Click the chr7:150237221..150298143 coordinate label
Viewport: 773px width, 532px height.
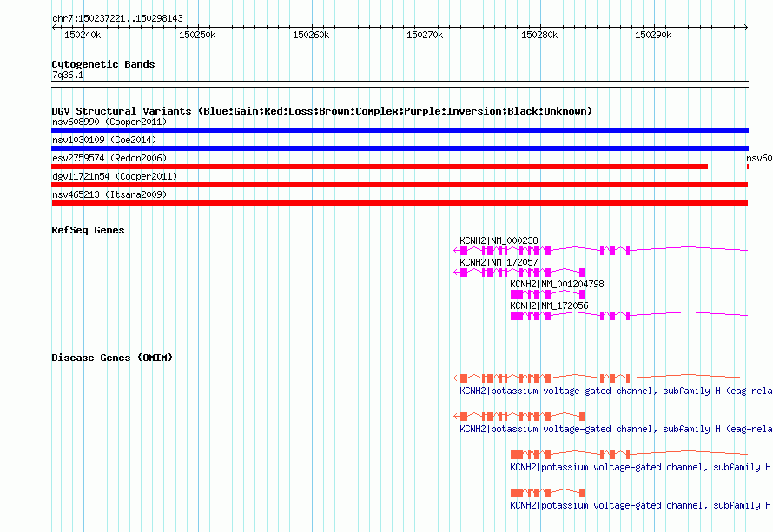(117, 18)
